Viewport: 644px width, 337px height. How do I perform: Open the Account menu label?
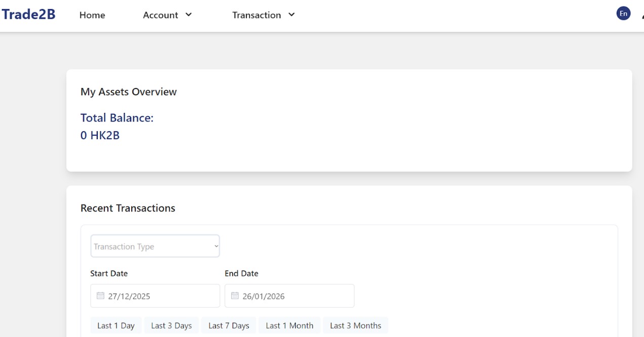[161, 15]
